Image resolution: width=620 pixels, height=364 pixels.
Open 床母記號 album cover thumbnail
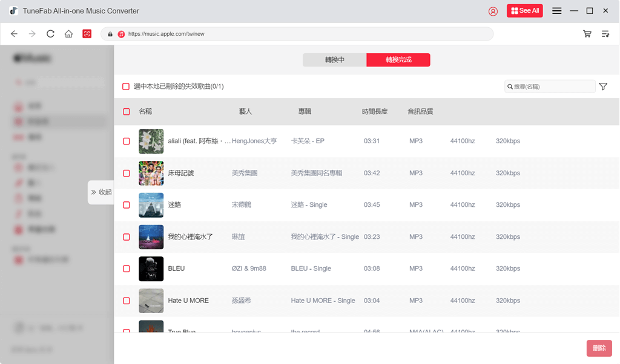click(x=151, y=174)
